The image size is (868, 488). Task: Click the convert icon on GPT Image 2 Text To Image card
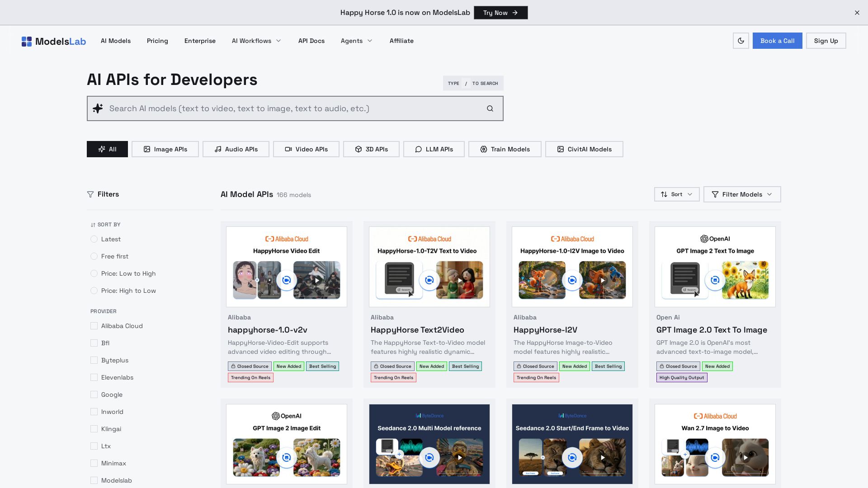coord(715,280)
